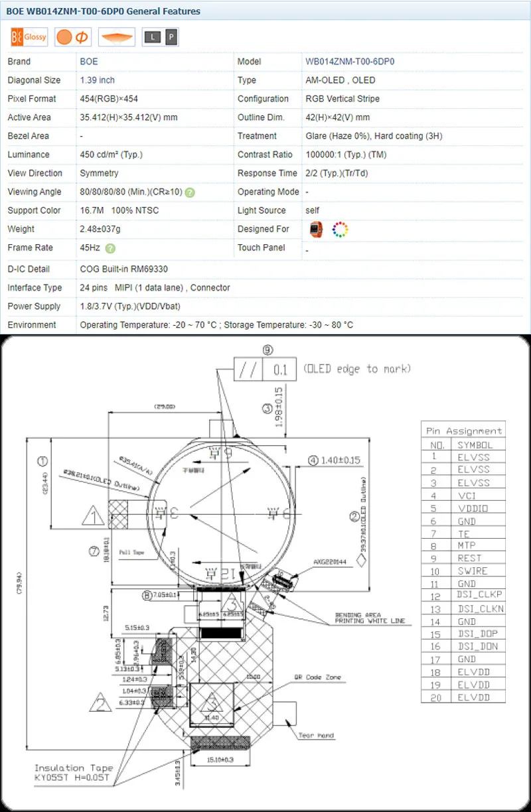Click the mechanical outline drawing image
This screenshot has height=812, width=531.
[265, 574]
